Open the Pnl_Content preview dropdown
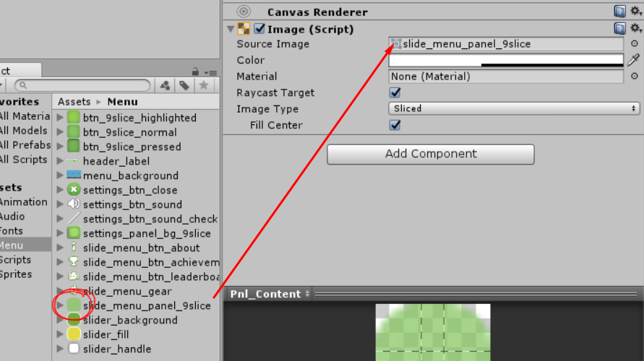Screen dimensions: 644x361 (270, 294)
